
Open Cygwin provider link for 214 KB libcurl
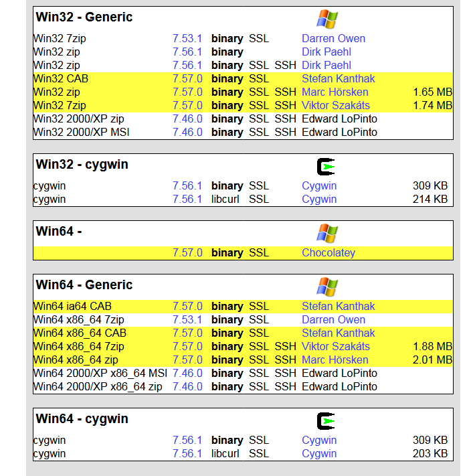(x=319, y=199)
